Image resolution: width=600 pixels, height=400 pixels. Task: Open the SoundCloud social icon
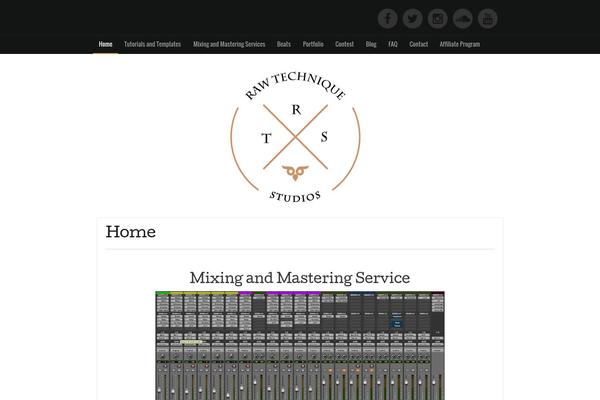coord(463,18)
